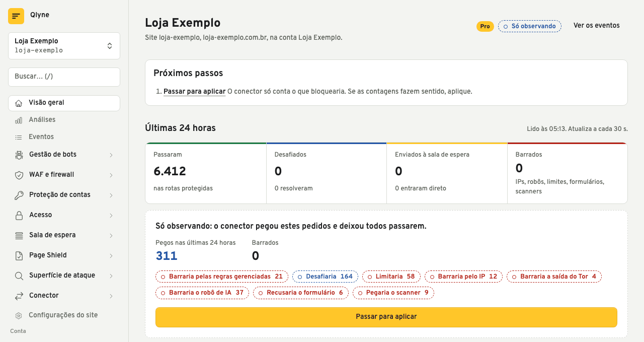Open Gestão de bots section

coord(64,155)
